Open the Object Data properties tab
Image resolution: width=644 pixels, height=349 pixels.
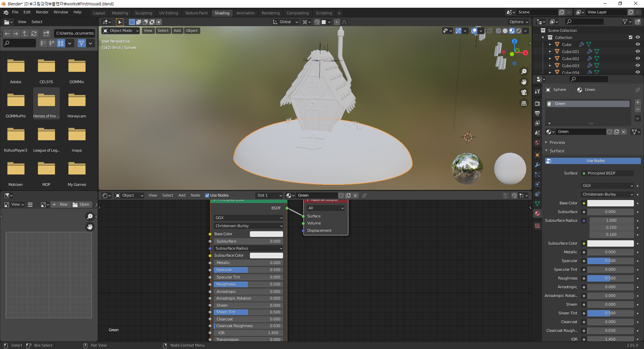point(537,204)
